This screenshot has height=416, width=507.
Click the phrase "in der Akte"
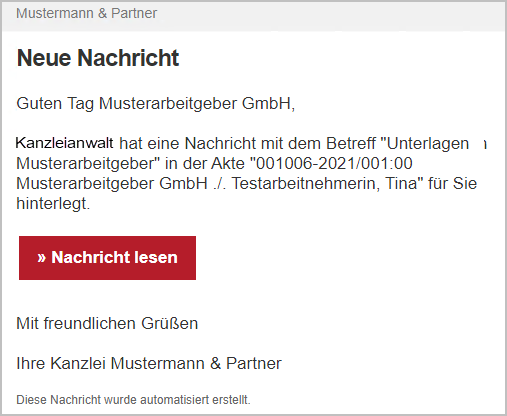pos(202,164)
